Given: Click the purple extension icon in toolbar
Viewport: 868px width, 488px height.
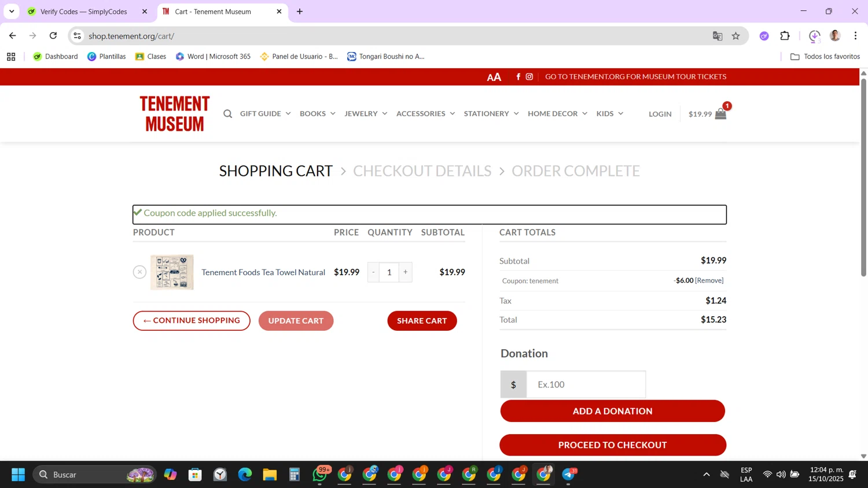Looking at the screenshot, I should 764,36.
